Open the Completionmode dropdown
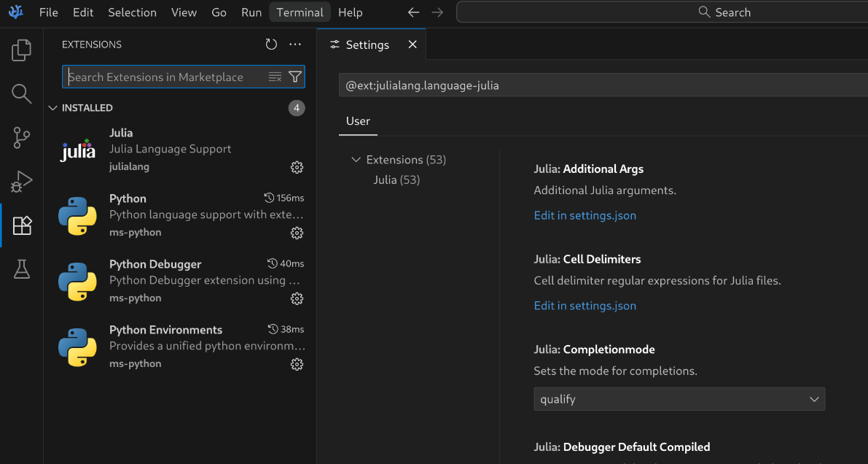 pos(679,399)
